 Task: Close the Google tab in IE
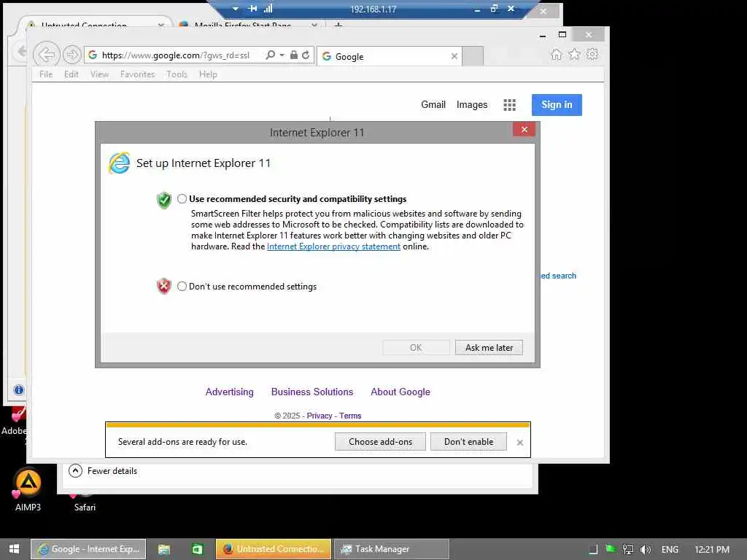[454, 56]
